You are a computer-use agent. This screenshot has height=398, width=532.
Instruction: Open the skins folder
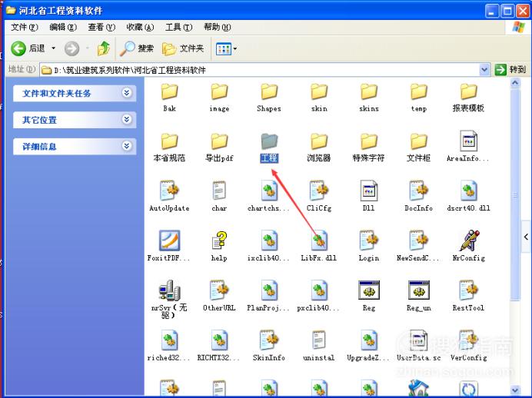[x=369, y=98]
